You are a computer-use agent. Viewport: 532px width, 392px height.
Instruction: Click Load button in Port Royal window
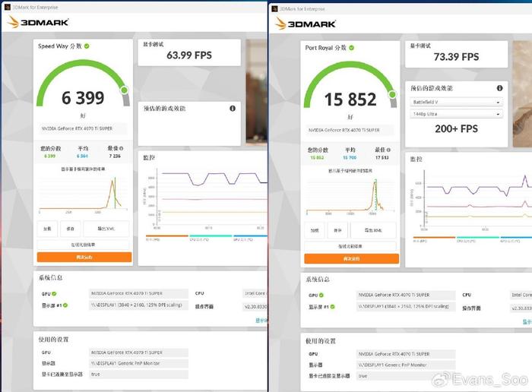[x=315, y=230]
